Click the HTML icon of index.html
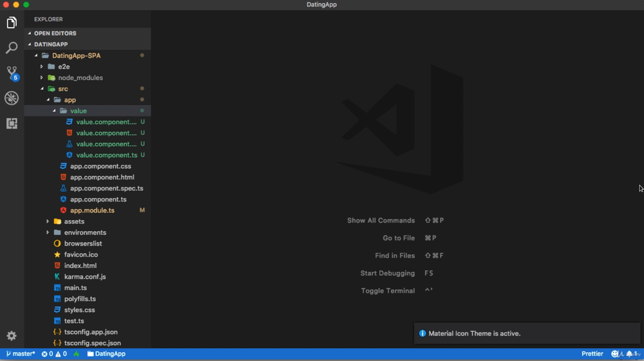The image size is (644, 361). pos(57,266)
